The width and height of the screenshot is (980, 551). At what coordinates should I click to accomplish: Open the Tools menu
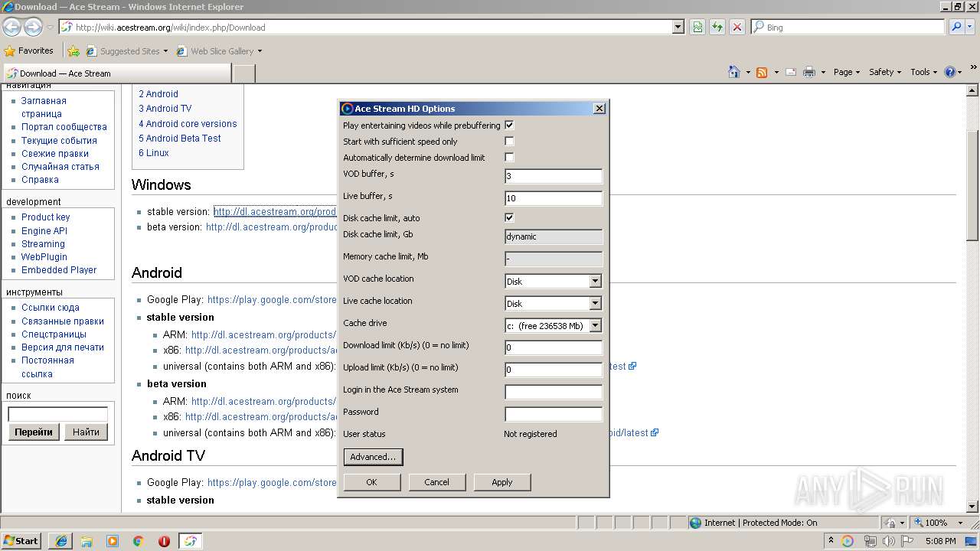click(x=923, y=72)
